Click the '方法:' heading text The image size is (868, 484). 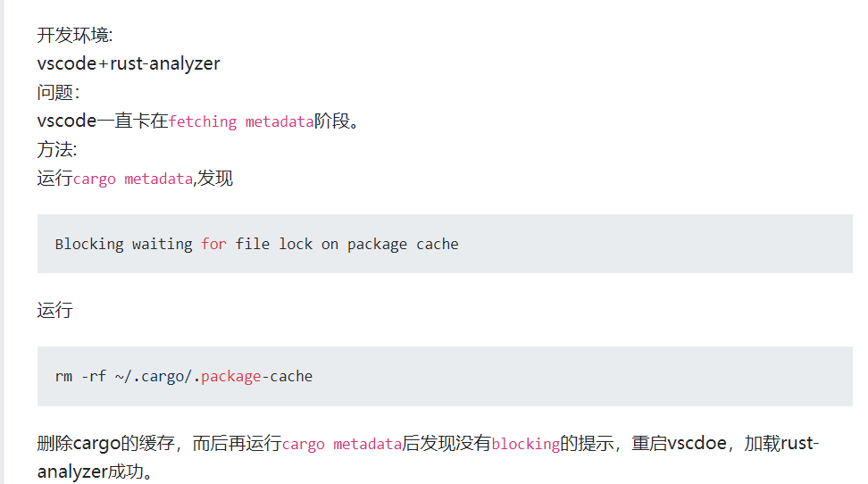pyautogui.click(x=57, y=149)
